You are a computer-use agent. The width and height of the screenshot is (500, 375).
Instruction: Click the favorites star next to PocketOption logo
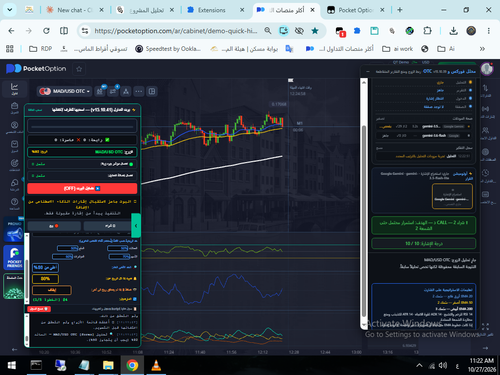coord(79,69)
